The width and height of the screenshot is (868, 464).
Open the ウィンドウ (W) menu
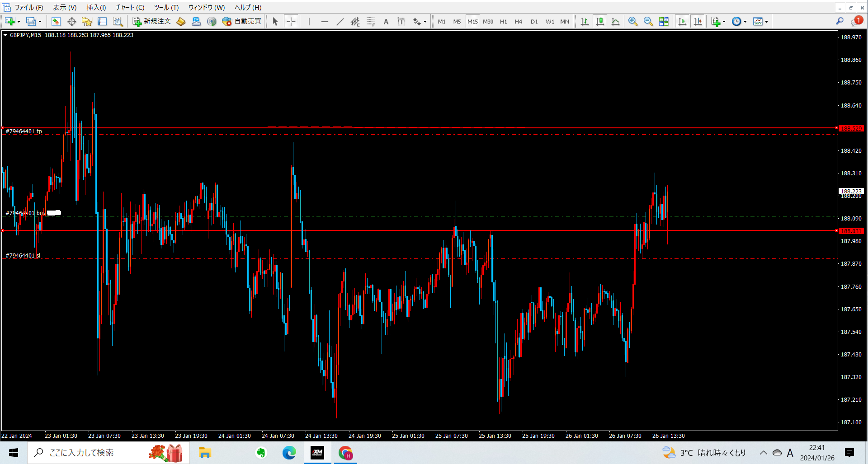point(207,7)
